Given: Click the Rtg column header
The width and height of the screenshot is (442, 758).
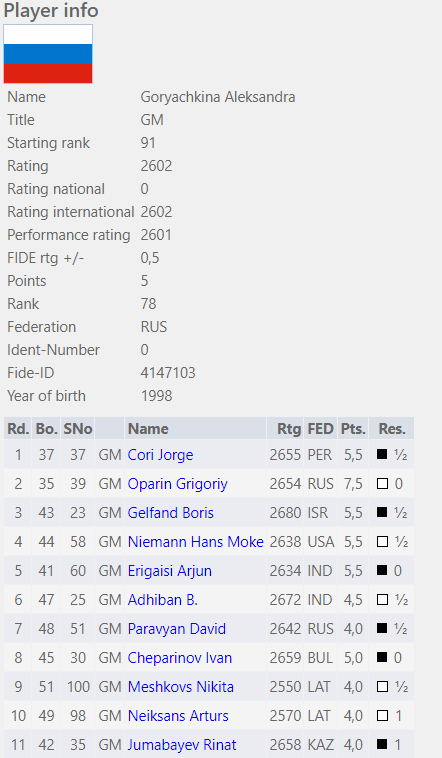Looking at the screenshot, I should coord(289,429).
